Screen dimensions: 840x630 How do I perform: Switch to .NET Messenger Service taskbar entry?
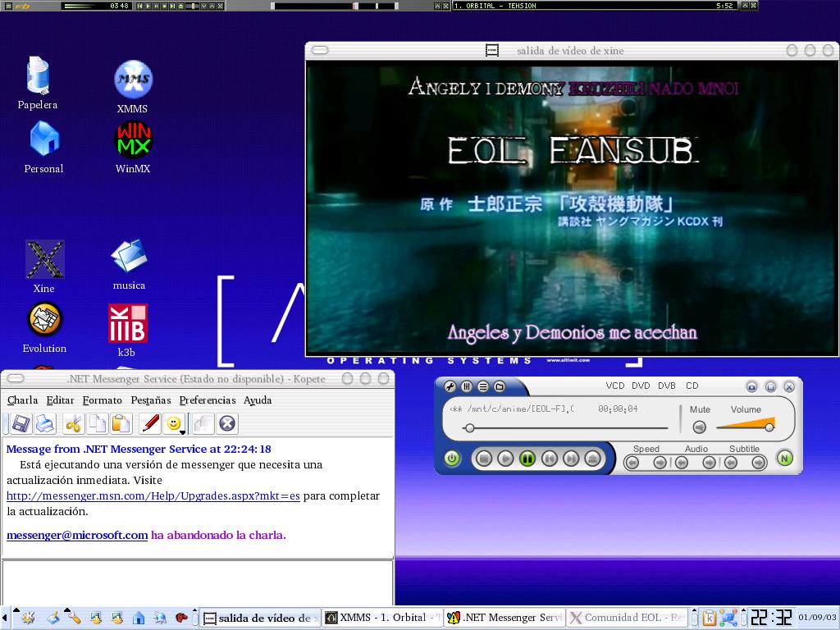(504, 618)
